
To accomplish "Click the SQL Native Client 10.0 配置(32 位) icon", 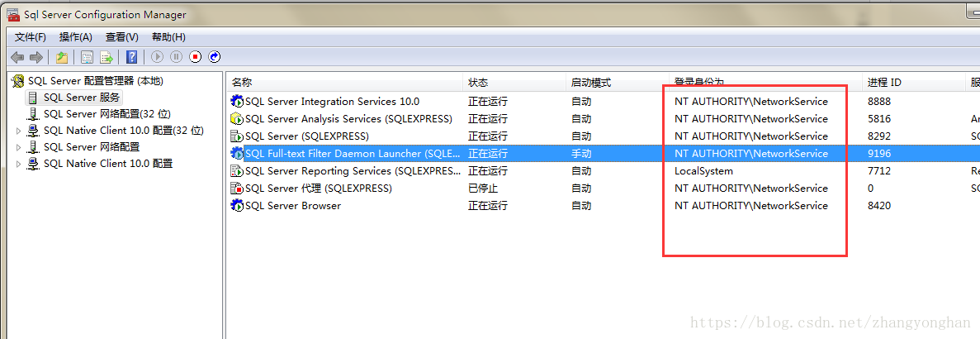I will point(33,131).
